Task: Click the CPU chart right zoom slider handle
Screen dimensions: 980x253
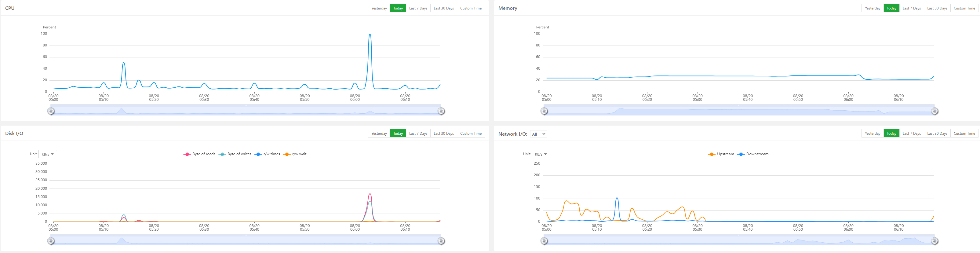Action: [441, 111]
